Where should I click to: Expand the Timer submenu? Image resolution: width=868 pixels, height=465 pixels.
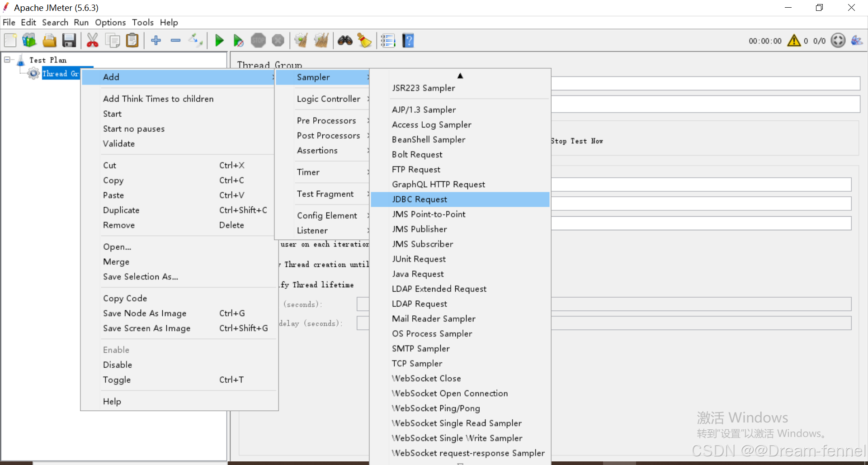point(323,172)
